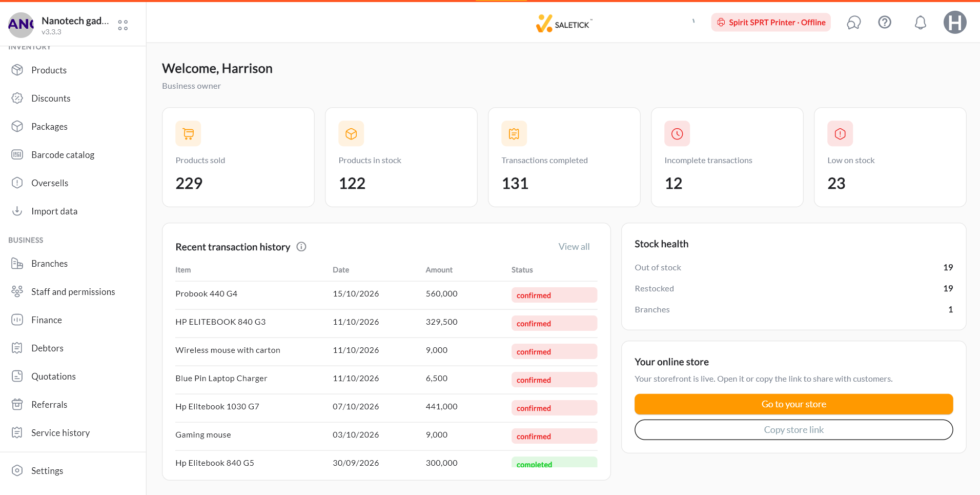
Task: Click the Import data download icon
Action: [17, 211]
